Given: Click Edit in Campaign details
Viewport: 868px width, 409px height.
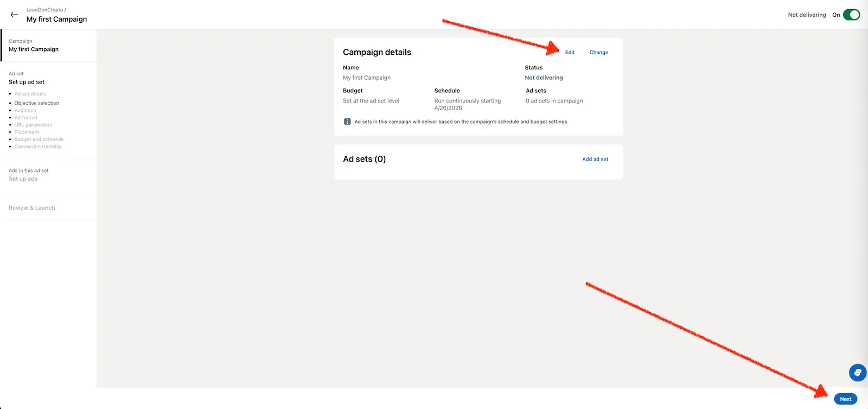Looking at the screenshot, I should [x=570, y=53].
